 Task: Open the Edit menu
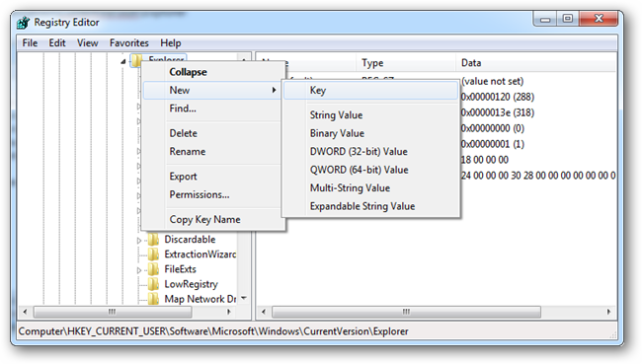(57, 43)
